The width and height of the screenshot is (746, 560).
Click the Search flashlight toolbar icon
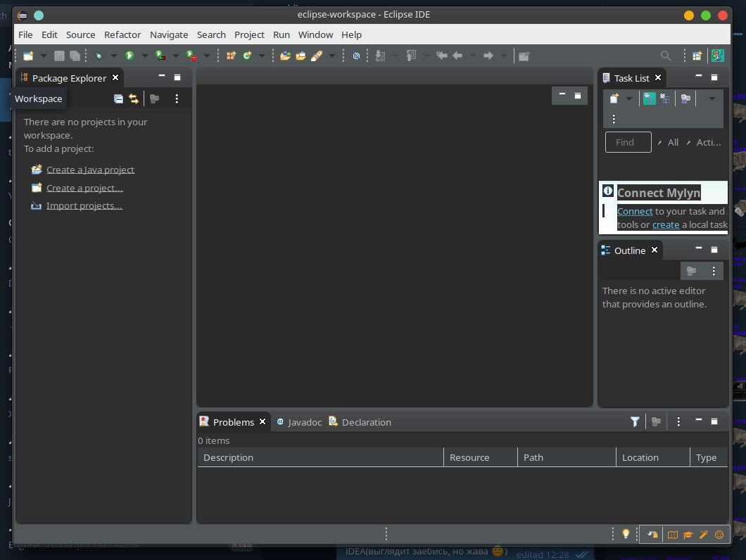coord(317,56)
